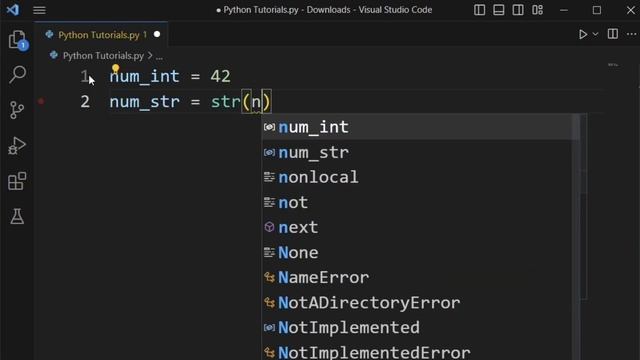640x360 pixels.
Task: Toggle the primary side bar layout button
Action: 480,10
